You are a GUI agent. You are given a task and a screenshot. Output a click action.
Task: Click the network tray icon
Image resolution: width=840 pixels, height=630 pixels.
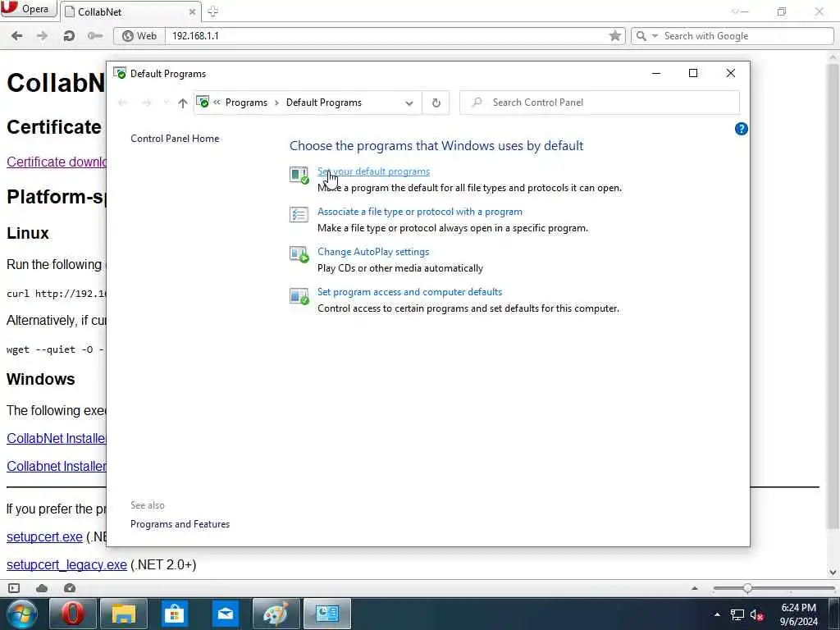[x=737, y=615]
